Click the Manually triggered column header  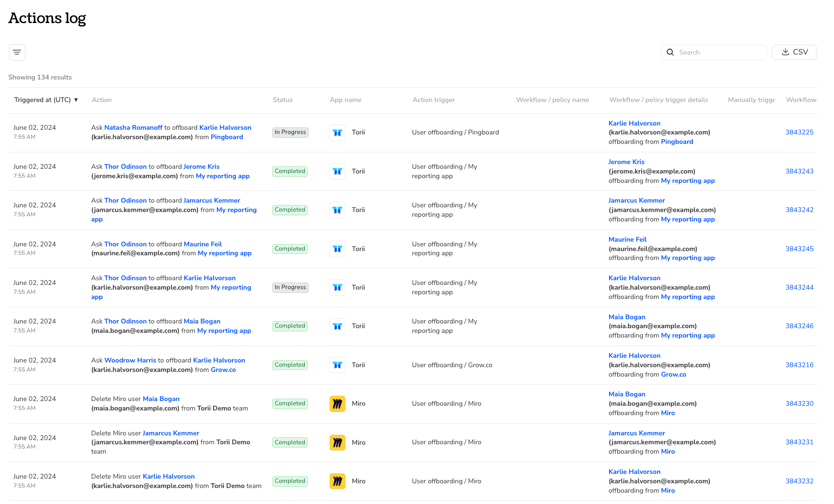pyautogui.click(x=751, y=100)
